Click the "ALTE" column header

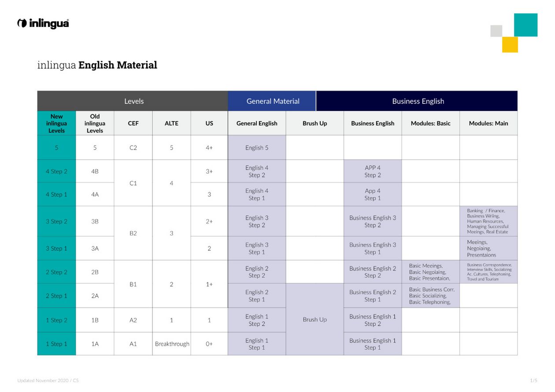[171, 123]
